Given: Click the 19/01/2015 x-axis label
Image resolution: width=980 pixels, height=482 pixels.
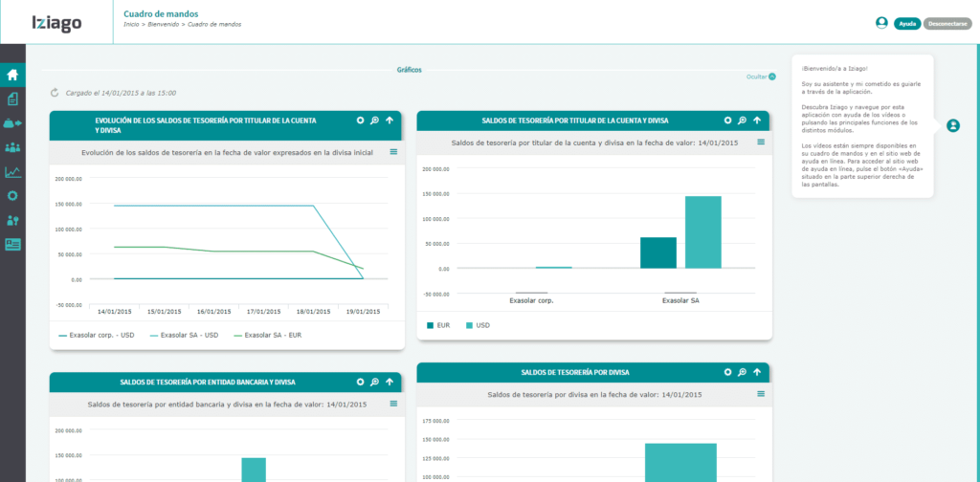Looking at the screenshot, I should pyautogui.click(x=363, y=311).
